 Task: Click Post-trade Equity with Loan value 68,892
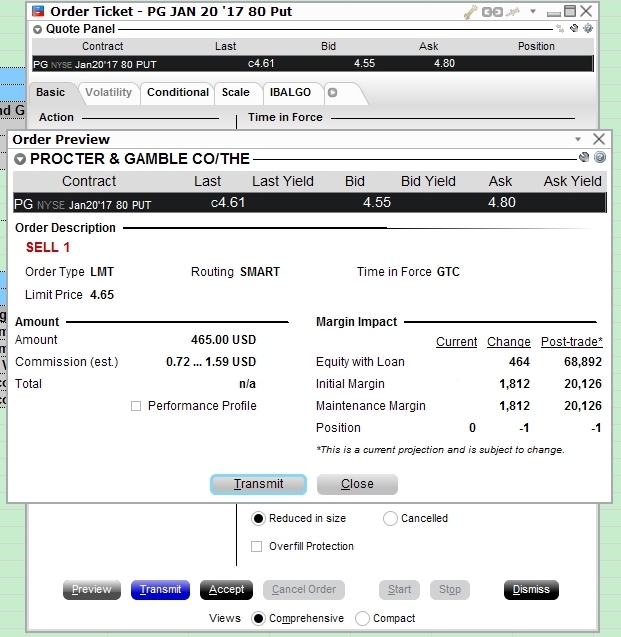click(x=583, y=362)
